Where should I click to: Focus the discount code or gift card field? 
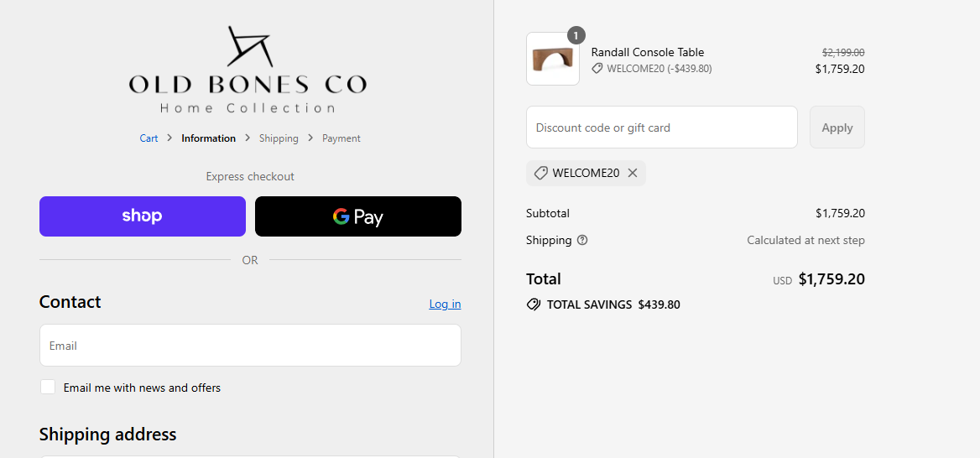(x=662, y=128)
